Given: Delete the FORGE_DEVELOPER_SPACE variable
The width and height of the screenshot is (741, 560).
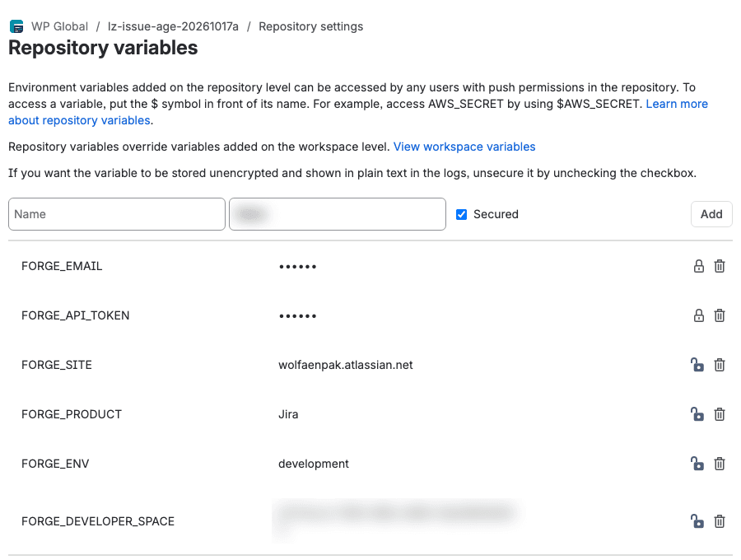Looking at the screenshot, I should 720,521.
